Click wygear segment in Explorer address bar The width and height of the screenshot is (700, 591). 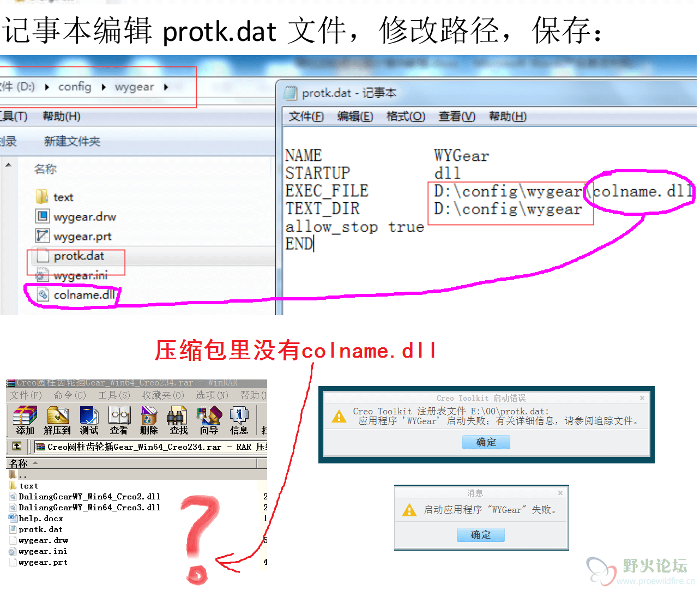pyautogui.click(x=134, y=87)
